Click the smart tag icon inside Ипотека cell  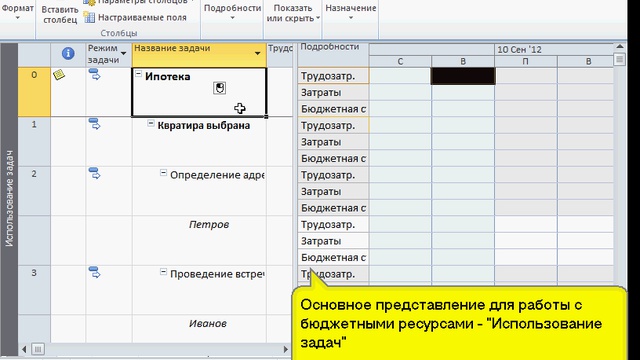pyautogui.click(x=220, y=88)
